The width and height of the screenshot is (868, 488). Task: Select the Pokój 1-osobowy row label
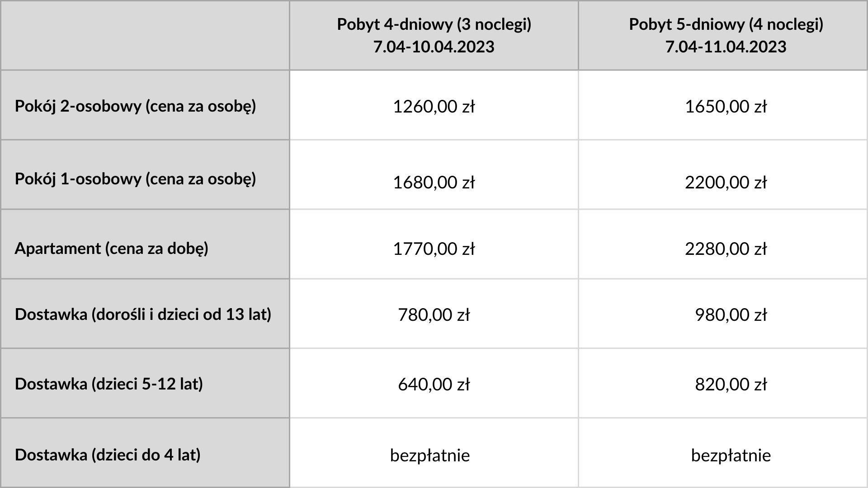click(135, 179)
